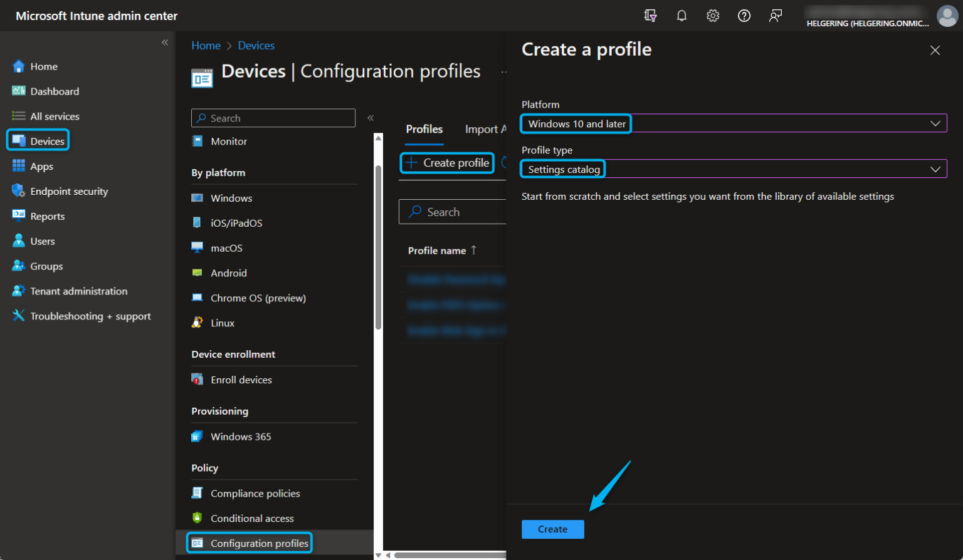Select Android under By platform
963x560 pixels.
pyautogui.click(x=228, y=272)
